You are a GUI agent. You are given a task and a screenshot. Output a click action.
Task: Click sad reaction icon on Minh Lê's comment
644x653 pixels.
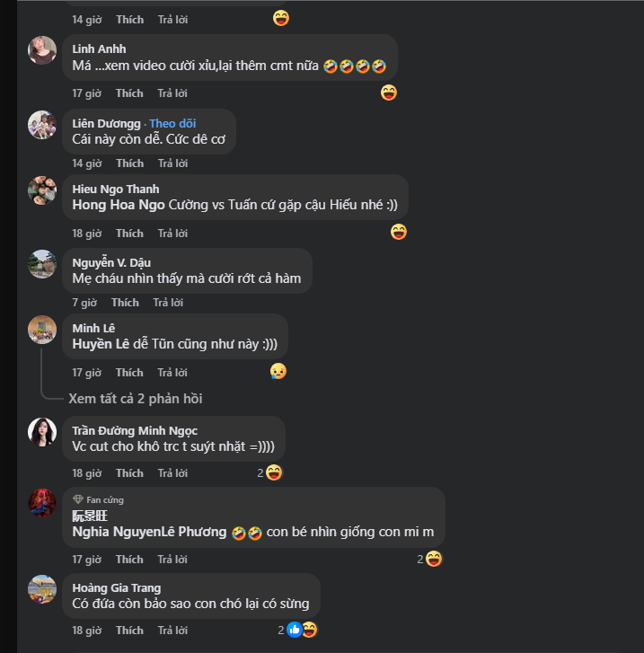278,371
